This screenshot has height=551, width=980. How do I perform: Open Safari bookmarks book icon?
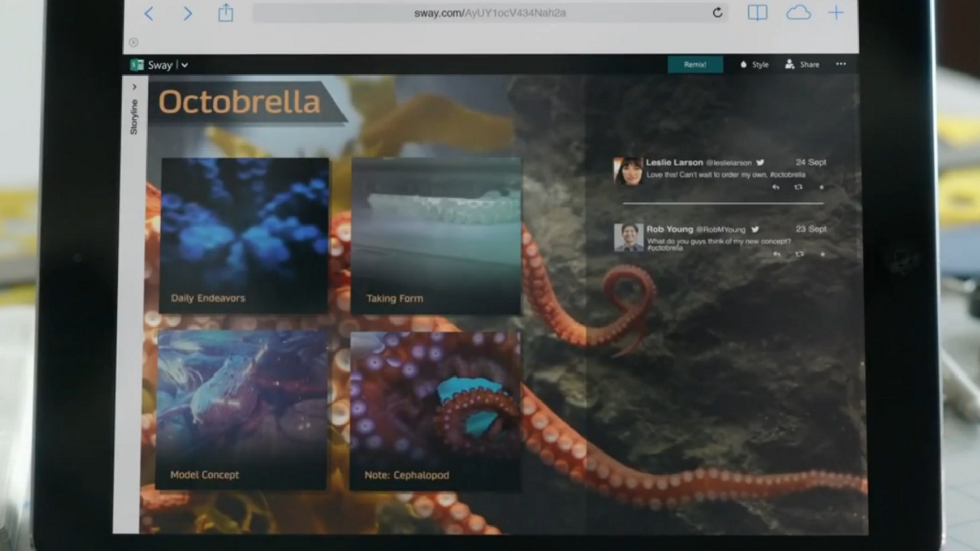tap(757, 13)
